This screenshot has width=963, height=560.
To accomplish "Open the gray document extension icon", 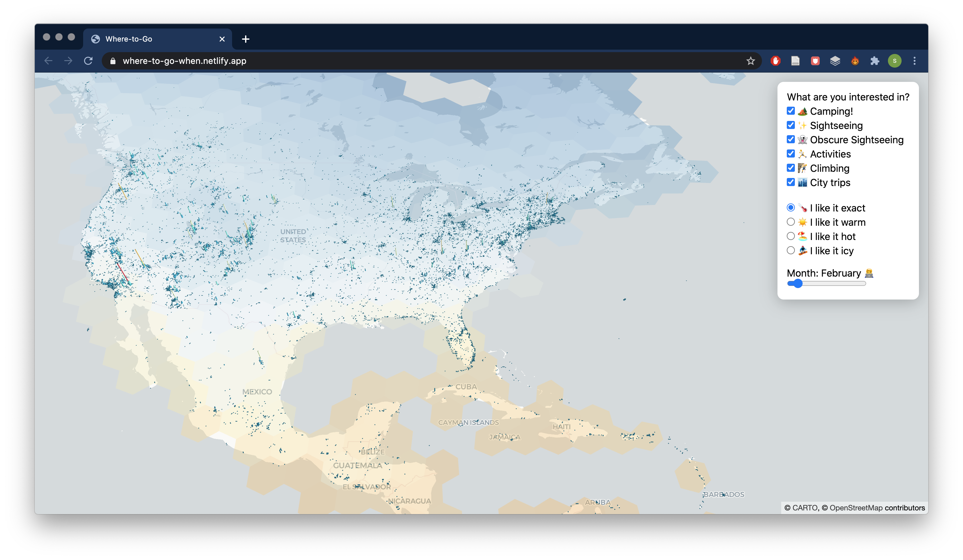I will pyautogui.click(x=795, y=61).
